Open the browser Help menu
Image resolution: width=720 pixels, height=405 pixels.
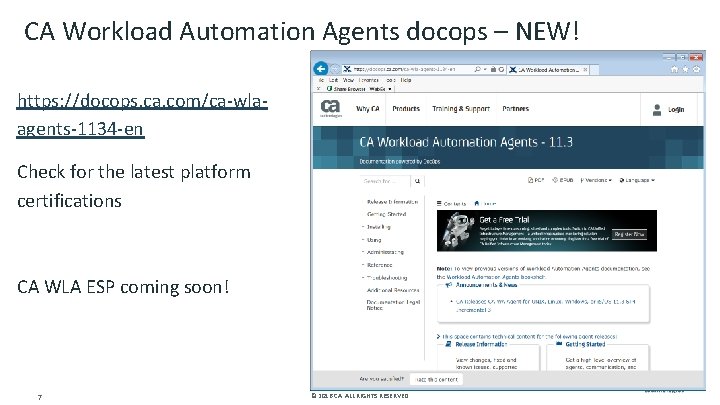click(406, 80)
